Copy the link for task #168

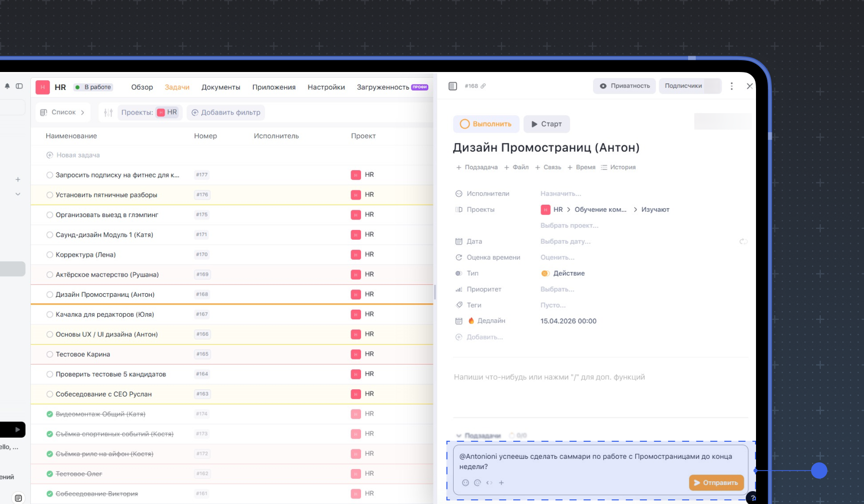[x=483, y=86]
